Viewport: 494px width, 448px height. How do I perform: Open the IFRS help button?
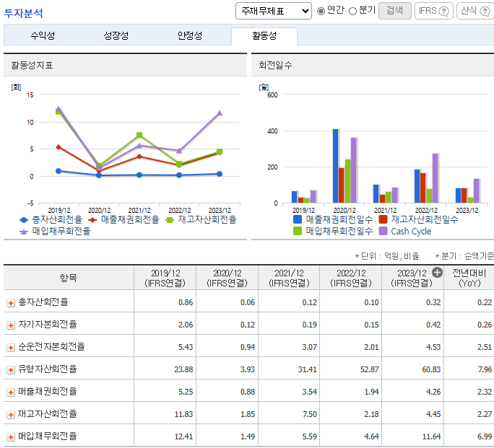(434, 11)
